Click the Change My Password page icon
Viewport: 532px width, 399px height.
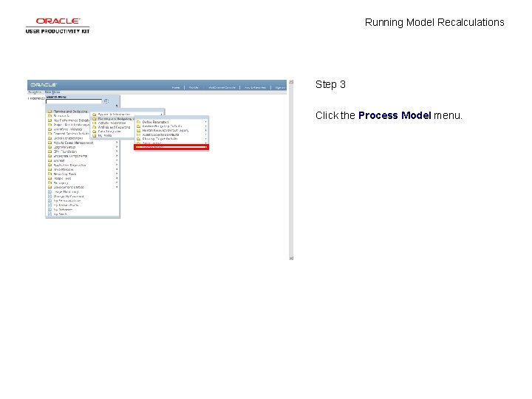point(50,196)
